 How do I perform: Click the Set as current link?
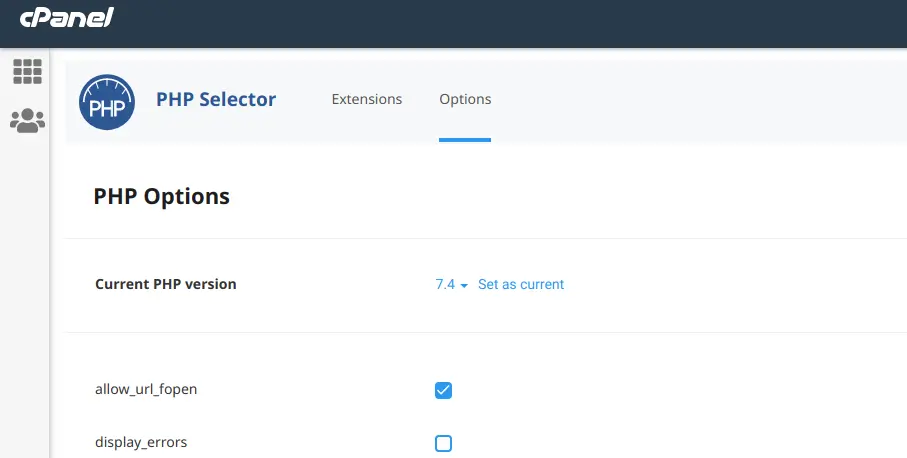point(521,285)
